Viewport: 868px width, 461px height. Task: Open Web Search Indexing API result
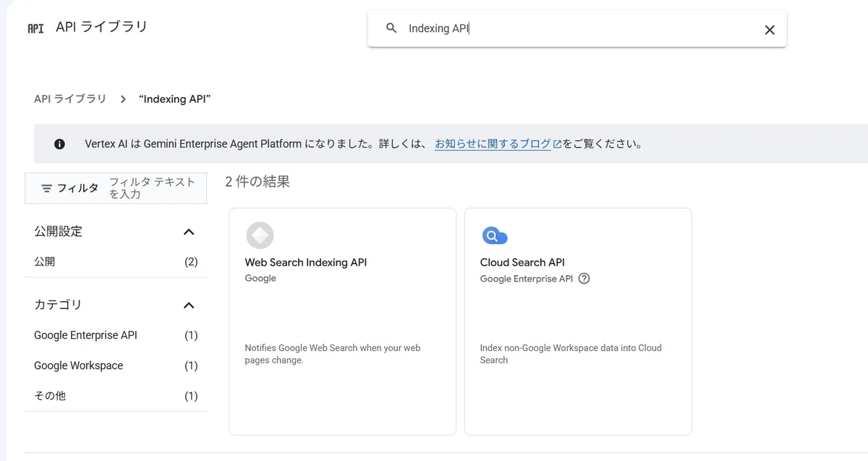click(x=342, y=321)
